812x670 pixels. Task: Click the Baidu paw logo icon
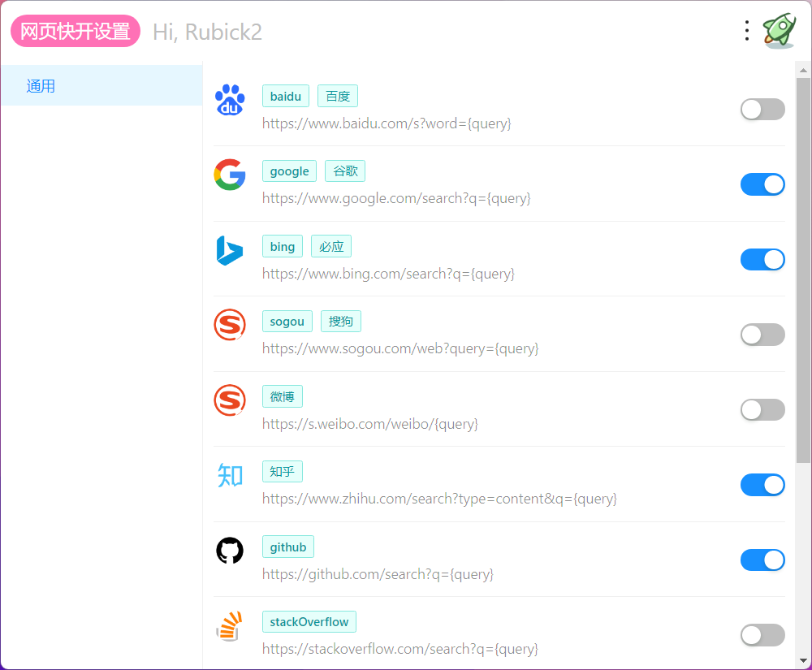tap(230, 99)
